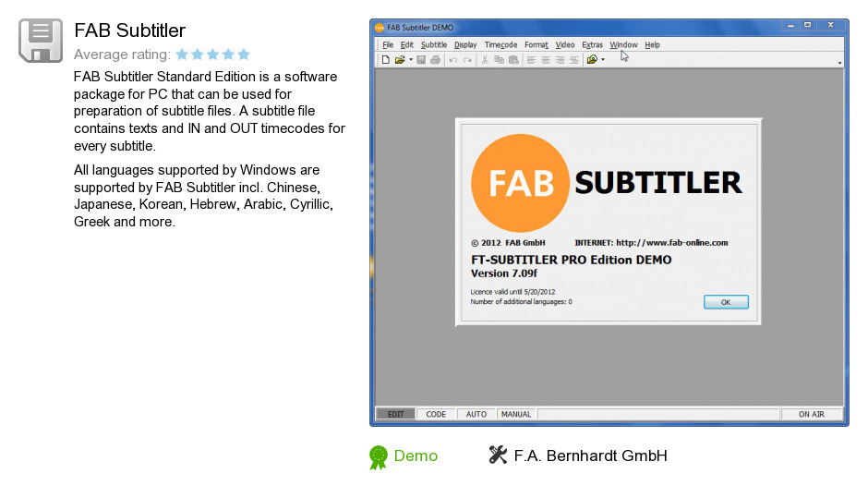Open the Display menu
Screen dimensions: 868x498
[465, 45]
